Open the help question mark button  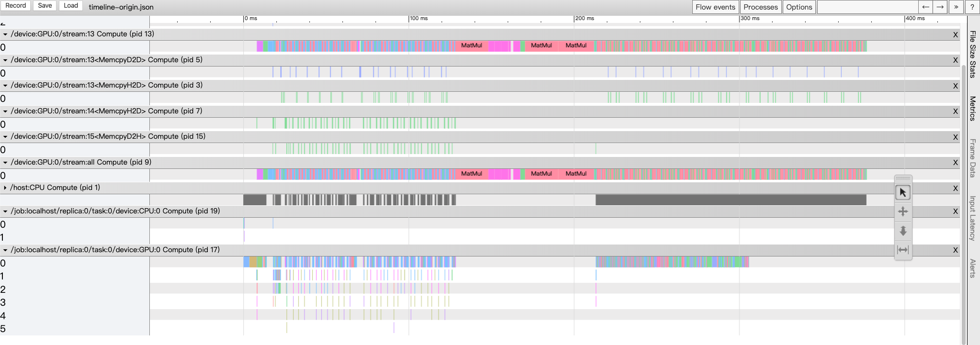972,7
